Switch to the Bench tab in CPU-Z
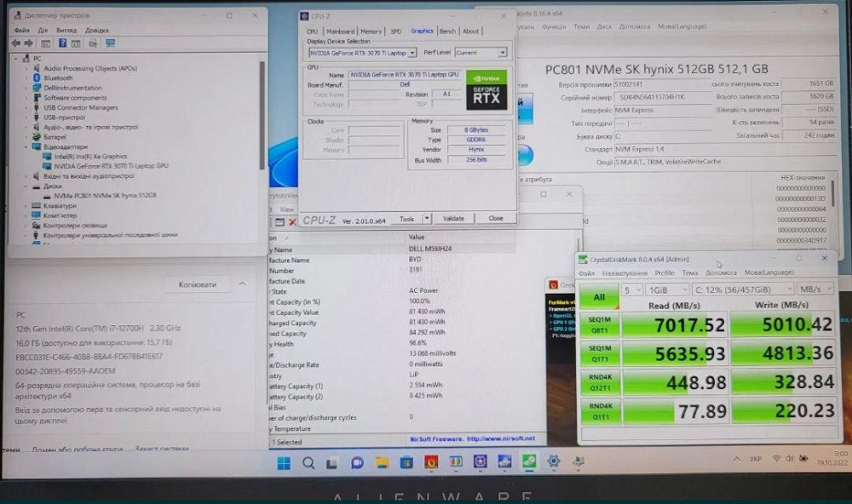The width and height of the screenshot is (852, 504). point(447,31)
